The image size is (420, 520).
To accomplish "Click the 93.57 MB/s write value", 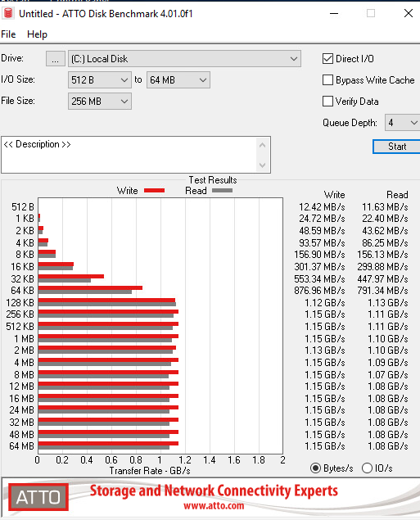I will (x=322, y=242).
